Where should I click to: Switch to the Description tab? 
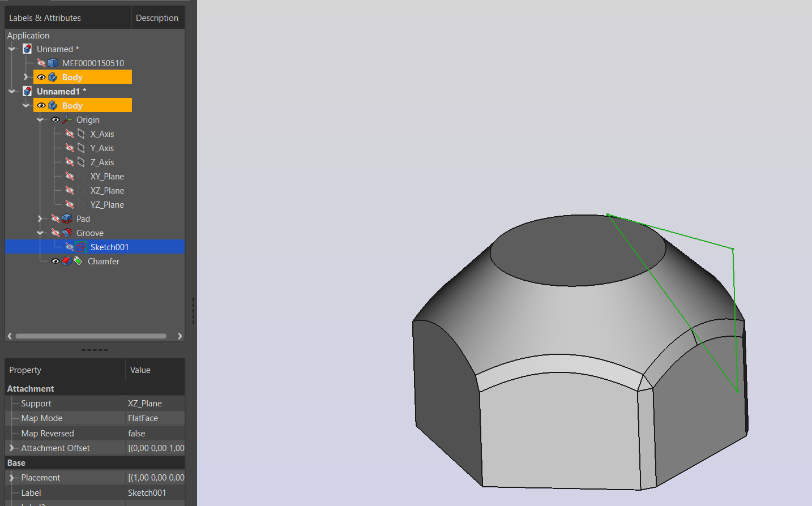(x=157, y=18)
